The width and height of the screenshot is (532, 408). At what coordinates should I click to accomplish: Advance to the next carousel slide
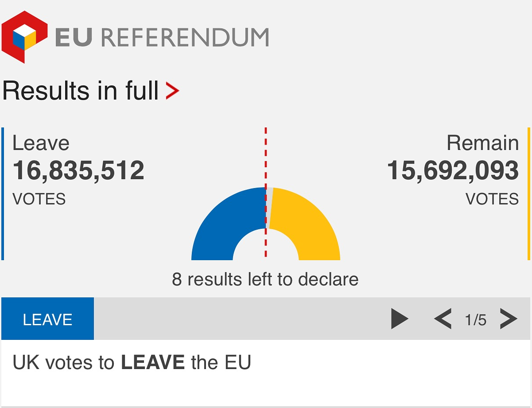(x=508, y=319)
